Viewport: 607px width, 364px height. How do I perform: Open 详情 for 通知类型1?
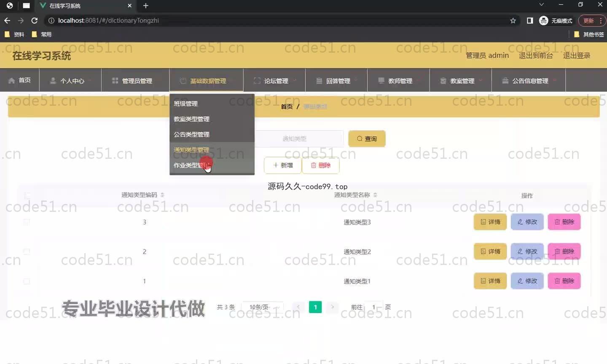coord(490,281)
